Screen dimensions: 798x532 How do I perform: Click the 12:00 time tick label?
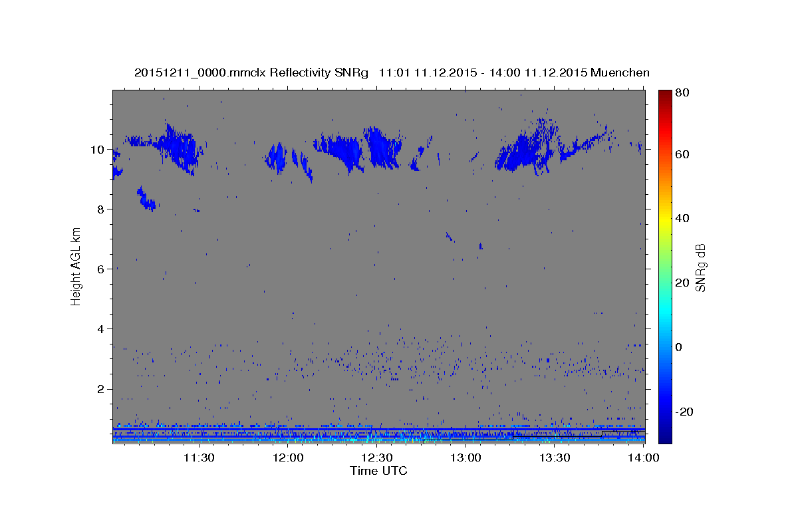[x=288, y=458]
